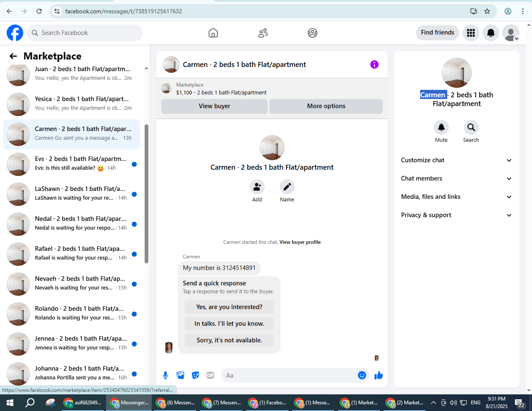Open the Windows Start menu
Screen dimensions: 532x411
[10, 403]
